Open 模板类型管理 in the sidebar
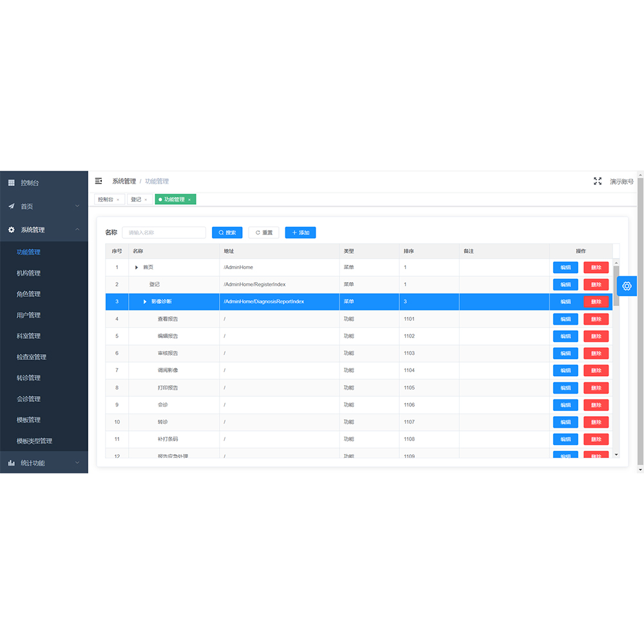 tap(35, 441)
